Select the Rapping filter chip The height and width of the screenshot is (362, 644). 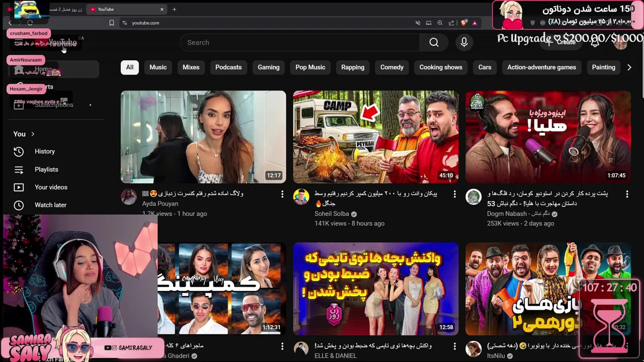point(353,67)
